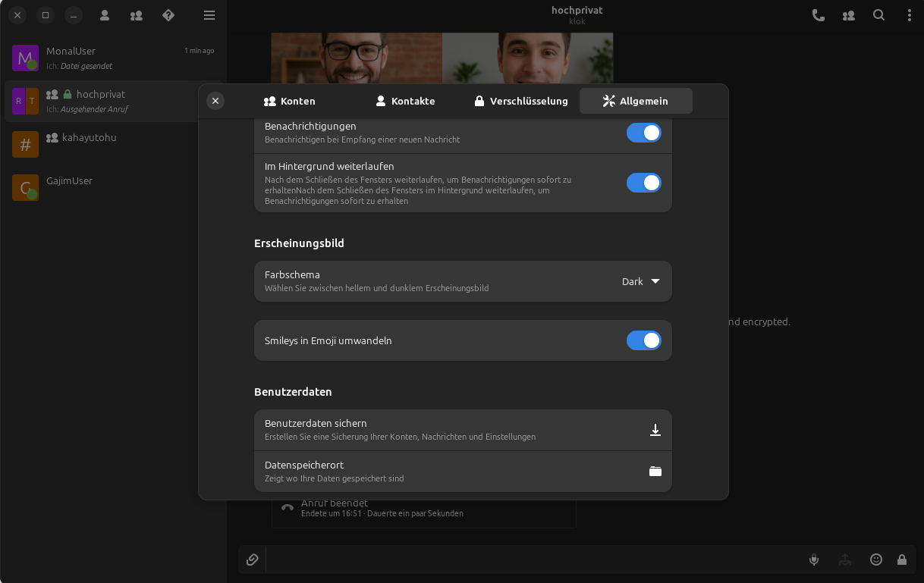Viewport: 924px width, 583px height.
Task: Open Datenspeicherort with the folder icon
Action: pos(655,471)
